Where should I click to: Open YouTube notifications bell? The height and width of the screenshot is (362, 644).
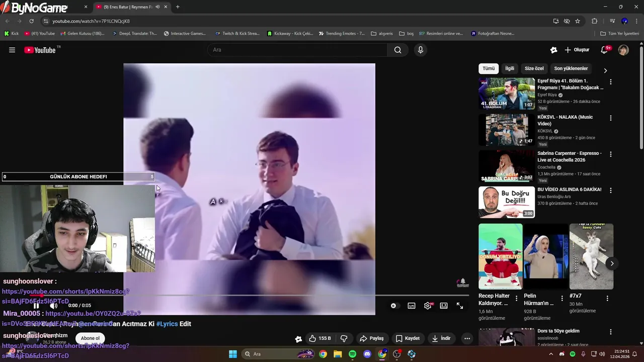(x=605, y=50)
